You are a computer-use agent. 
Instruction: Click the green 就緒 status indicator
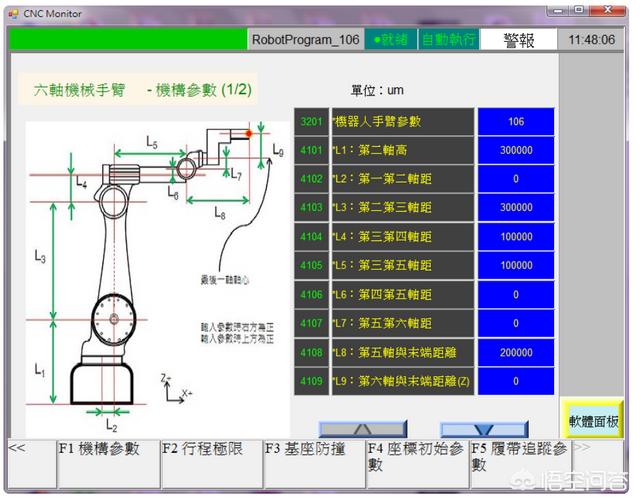[390, 40]
